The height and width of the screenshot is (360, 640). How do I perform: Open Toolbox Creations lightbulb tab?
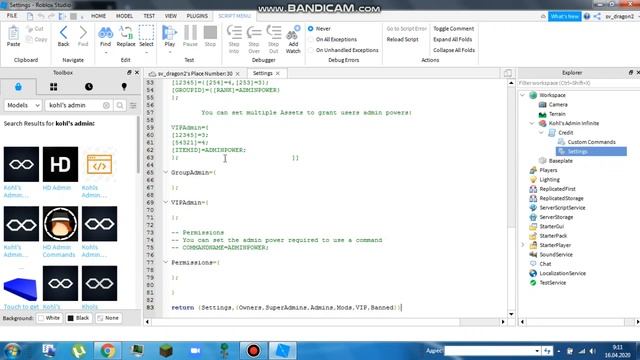tap(124, 87)
